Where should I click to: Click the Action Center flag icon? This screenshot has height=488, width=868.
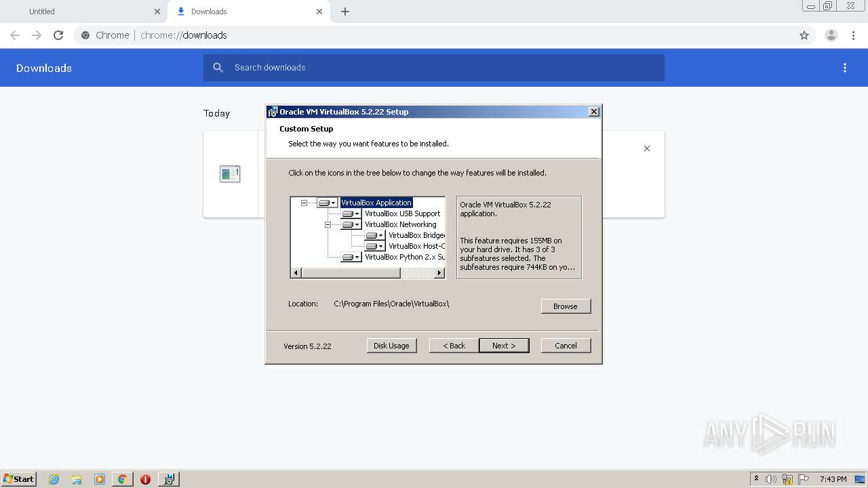tap(804, 479)
